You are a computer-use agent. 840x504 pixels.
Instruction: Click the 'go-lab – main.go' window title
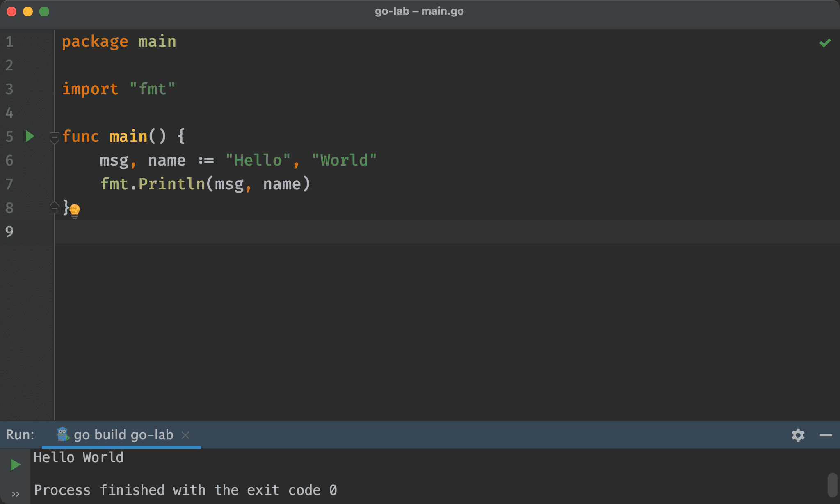point(419,11)
